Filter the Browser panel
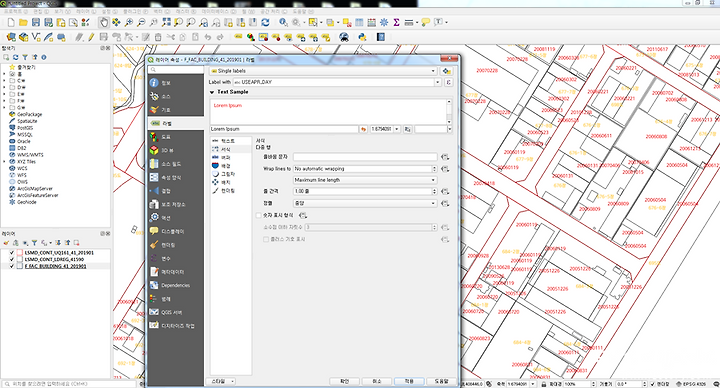Viewport: 720px width, 388px height. coord(25,57)
